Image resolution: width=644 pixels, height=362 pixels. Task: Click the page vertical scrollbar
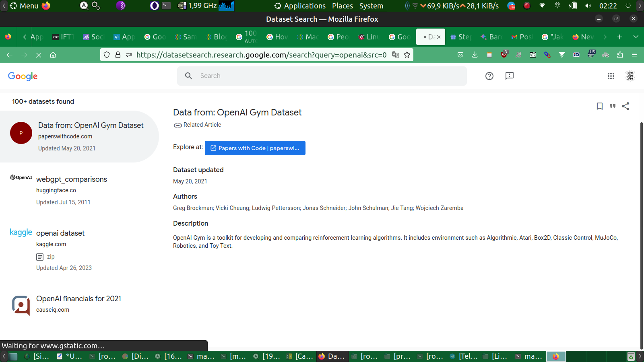pos(642,235)
